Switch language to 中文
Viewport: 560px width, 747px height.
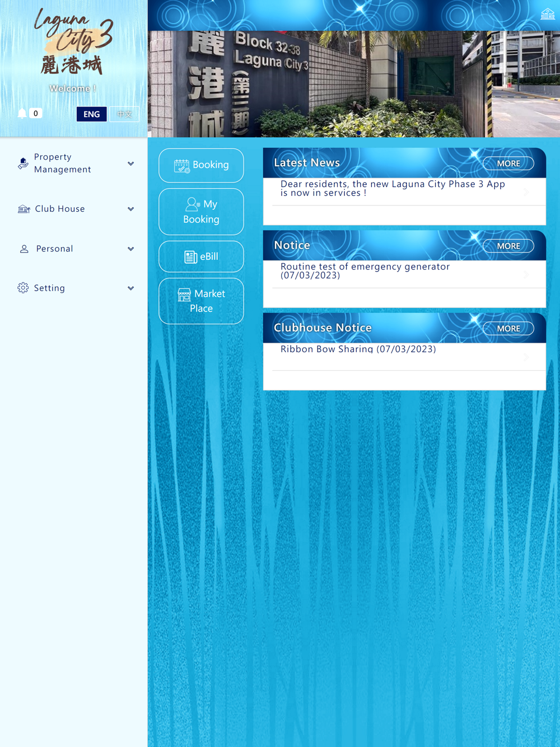coord(124,114)
